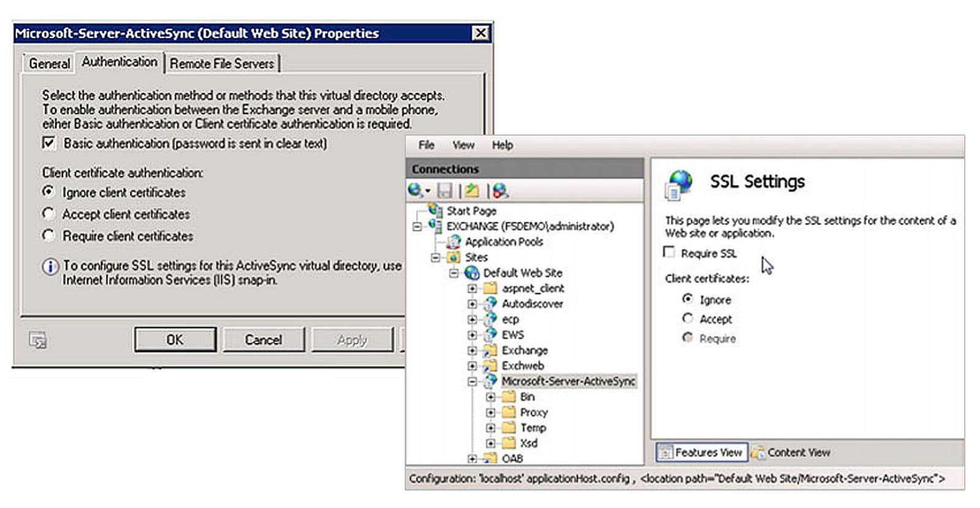
Task: Enable the Require SSL checkbox
Action: 669,252
